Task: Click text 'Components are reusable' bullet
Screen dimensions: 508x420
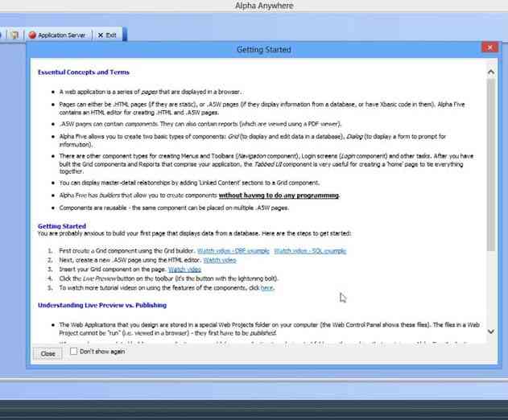Action: point(174,208)
